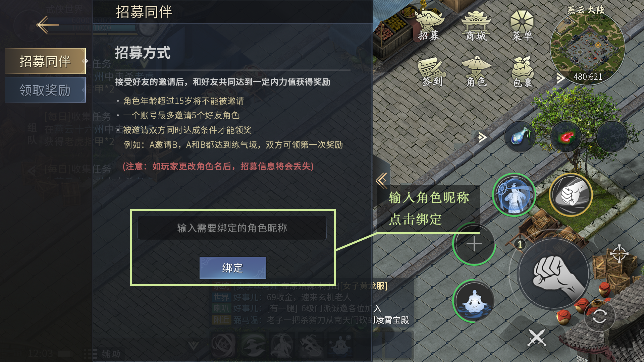
Task: Open the 商城 shop icon
Action: (476, 26)
